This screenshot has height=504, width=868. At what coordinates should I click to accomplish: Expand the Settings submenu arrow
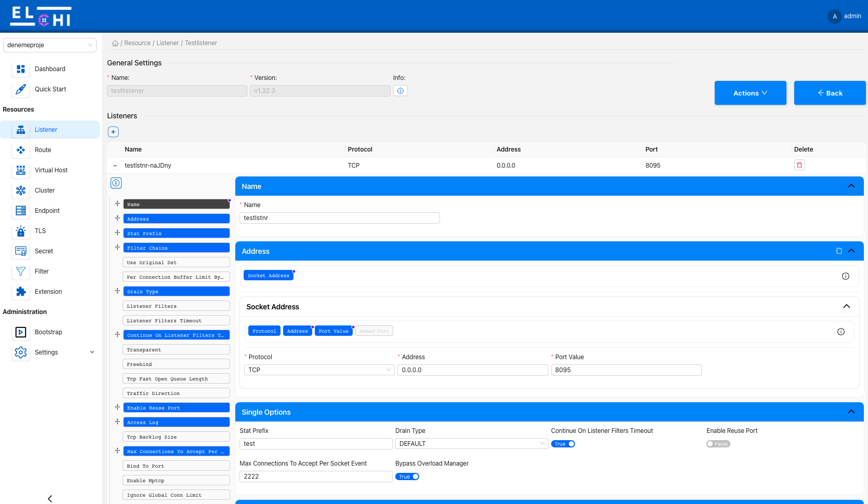92,352
